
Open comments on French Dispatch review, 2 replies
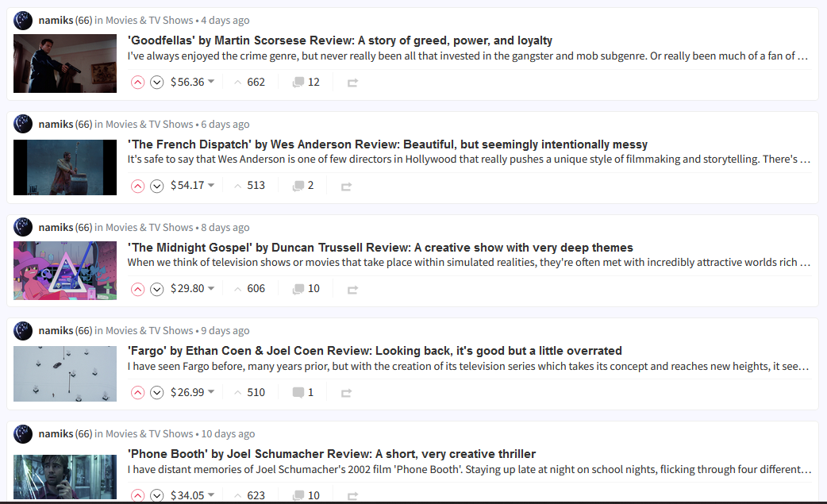pyautogui.click(x=303, y=186)
